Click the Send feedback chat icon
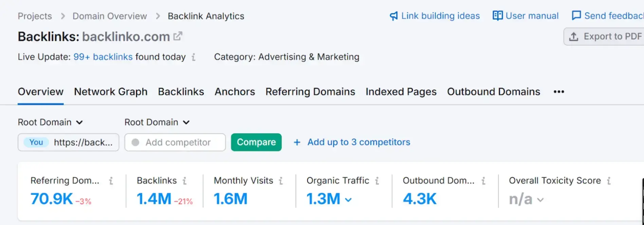The width and height of the screenshot is (644, 225). click(576, 15)
